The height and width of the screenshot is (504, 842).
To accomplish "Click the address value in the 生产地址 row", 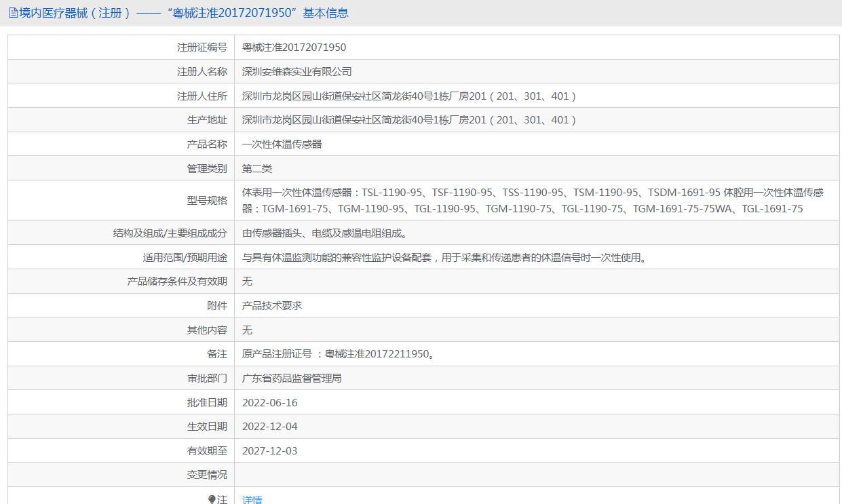I will click(x=409, y=120).
